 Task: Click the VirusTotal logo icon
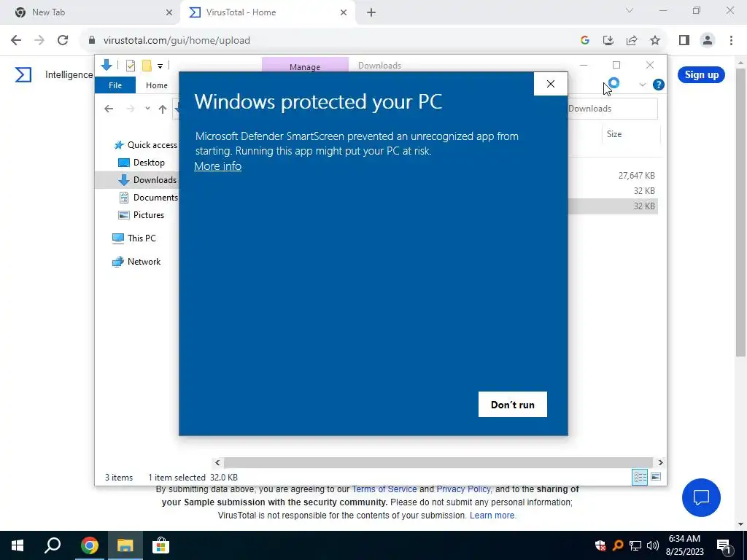23,75
